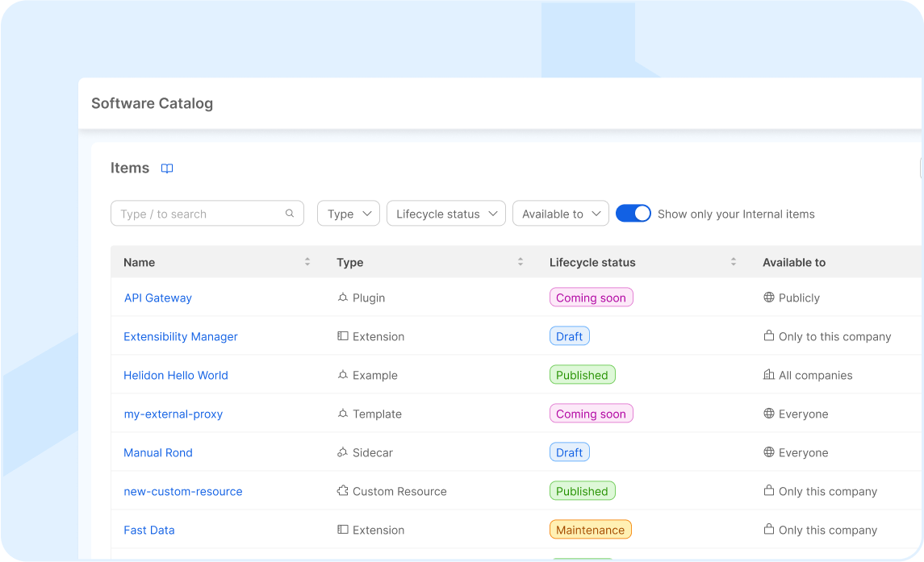924x562 pixels.
Task: Toggle Show only your Internal items switch
Action: (633, 213)
